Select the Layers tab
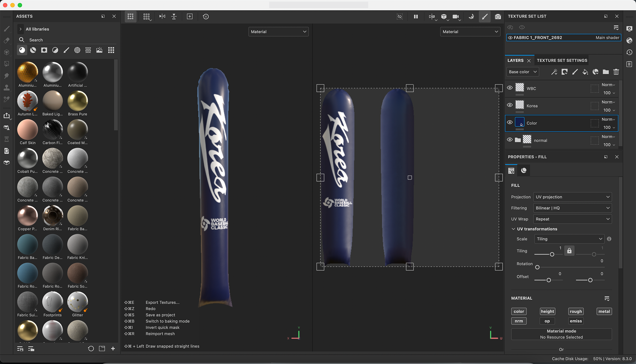Screen dimensions: 636x364 tap(515, 61)
